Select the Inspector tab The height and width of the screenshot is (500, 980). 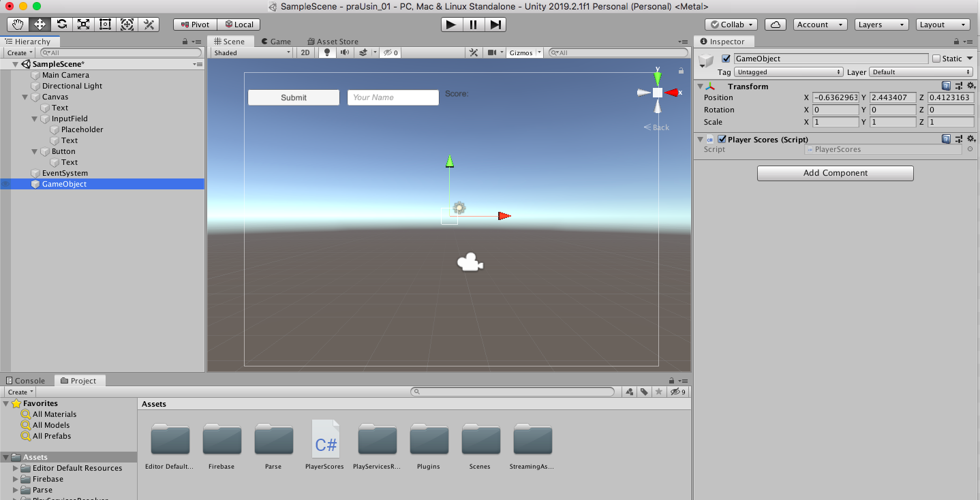pyautogui.click(x=722, y=42)
